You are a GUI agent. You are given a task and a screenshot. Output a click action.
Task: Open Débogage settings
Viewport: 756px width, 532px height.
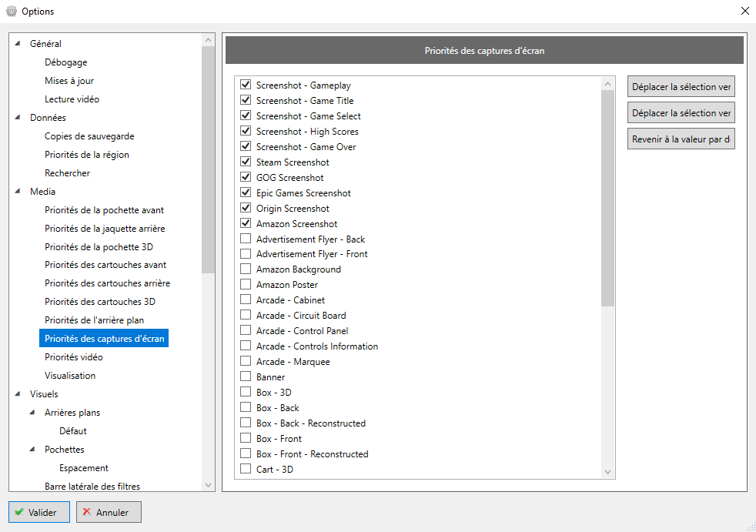click(x=66, y=62)
